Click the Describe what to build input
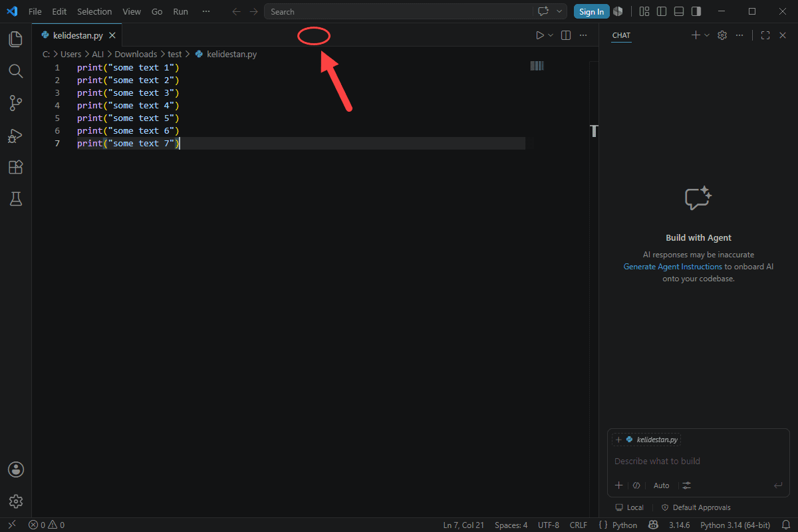Screen dimensions: 798x532 (x=698, y=461)
